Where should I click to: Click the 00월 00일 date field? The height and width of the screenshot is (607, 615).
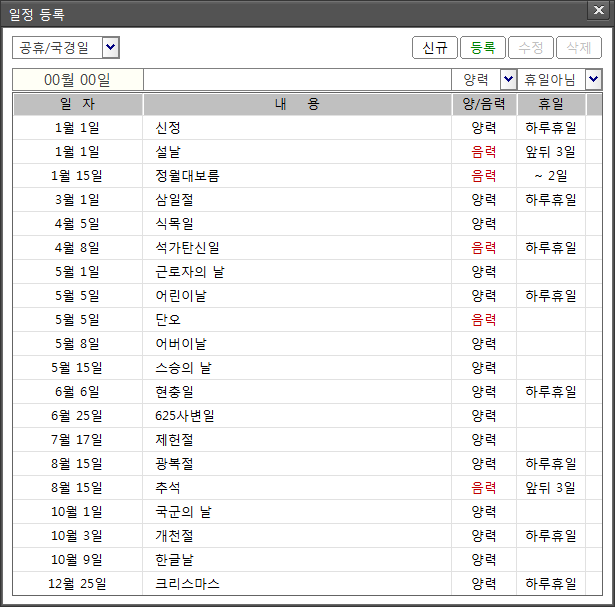[x=78, y=80]
